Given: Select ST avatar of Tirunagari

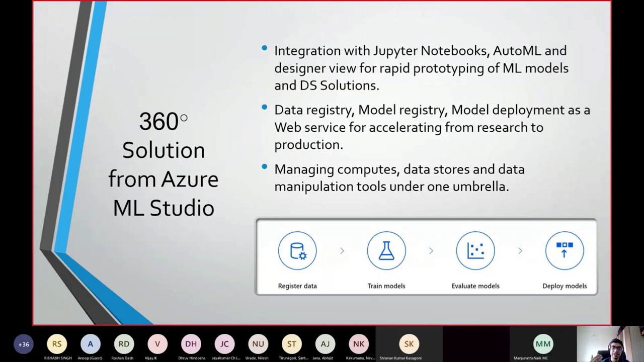Looking at the screenshot, I should (x=292, y=344).
